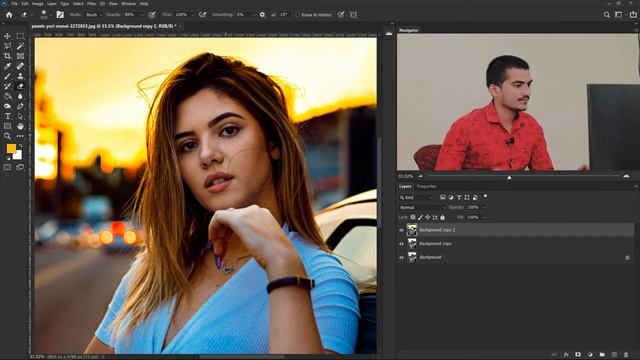Open the Flow percentage dropdown arrow

[x=192, y=15]
